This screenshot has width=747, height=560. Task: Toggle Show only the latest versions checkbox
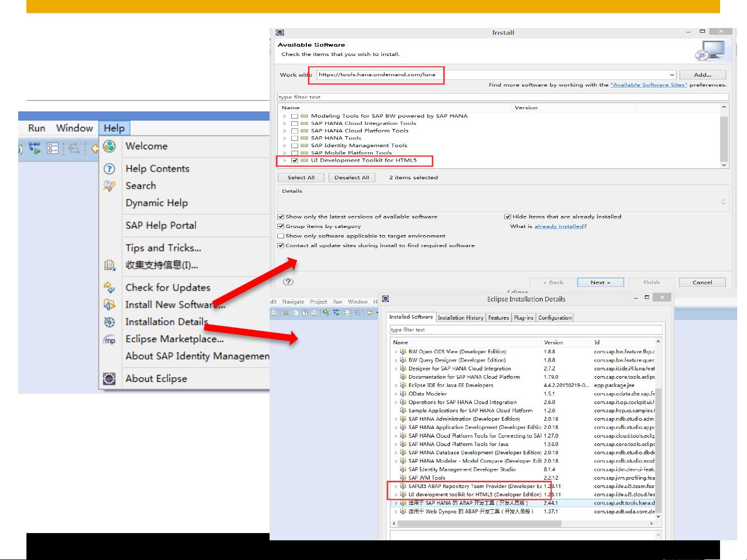click(x=281, y=217)
